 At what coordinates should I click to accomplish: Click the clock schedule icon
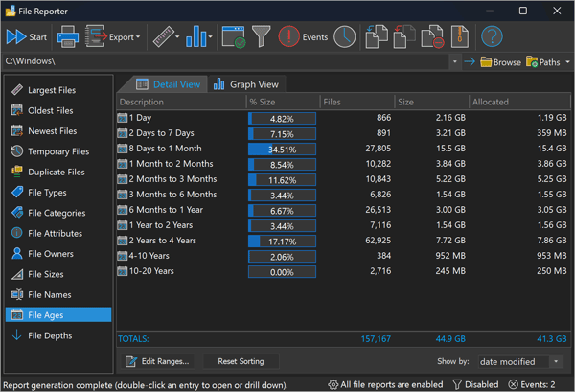click(x=344, y=36)
